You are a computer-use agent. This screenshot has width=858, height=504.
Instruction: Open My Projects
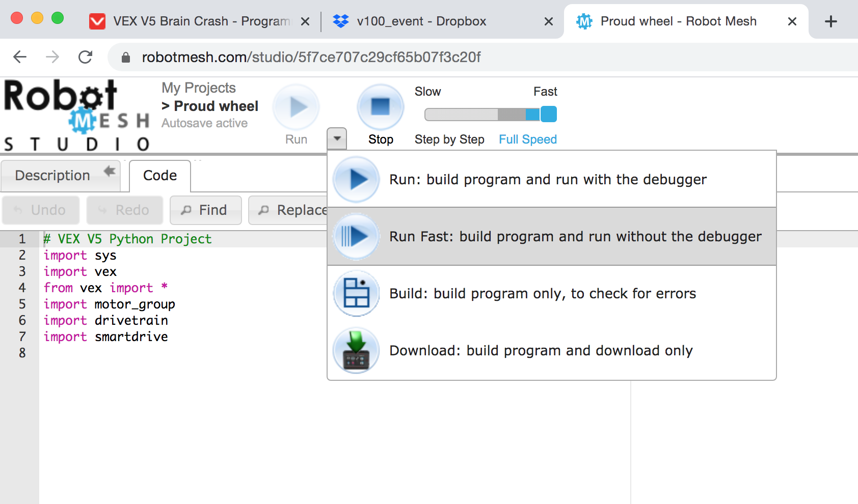click(198, 88)
